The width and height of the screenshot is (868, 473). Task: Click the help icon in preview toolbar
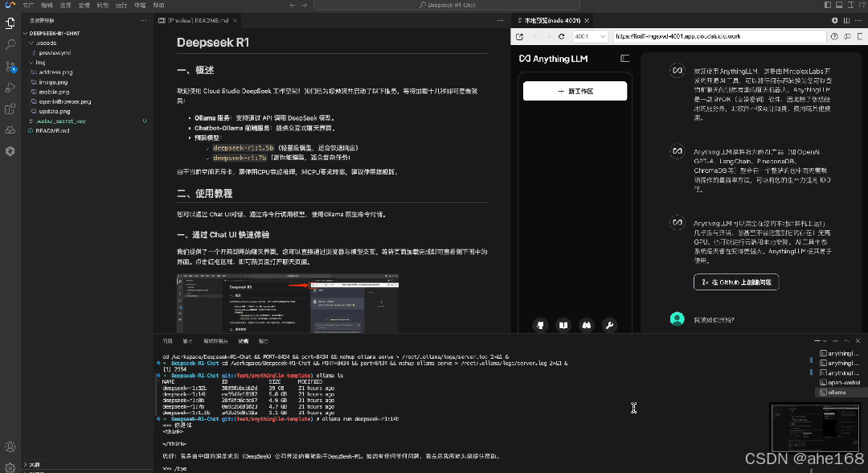[834, 36]
